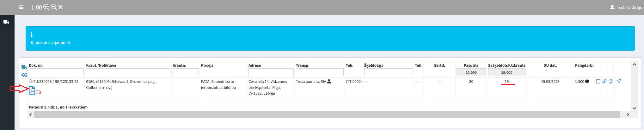Open the Tests Vadītājs user menu
Image resolution: width=644 pixels, height=130 pixels.
(x=627, y=7)
